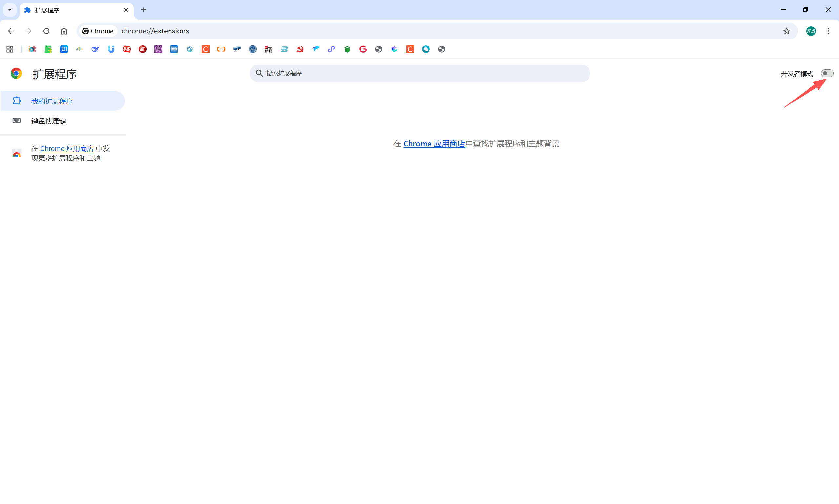The image size is (839, 504).
Task: Bookmark this page with star icon
Action: [786, 31]
